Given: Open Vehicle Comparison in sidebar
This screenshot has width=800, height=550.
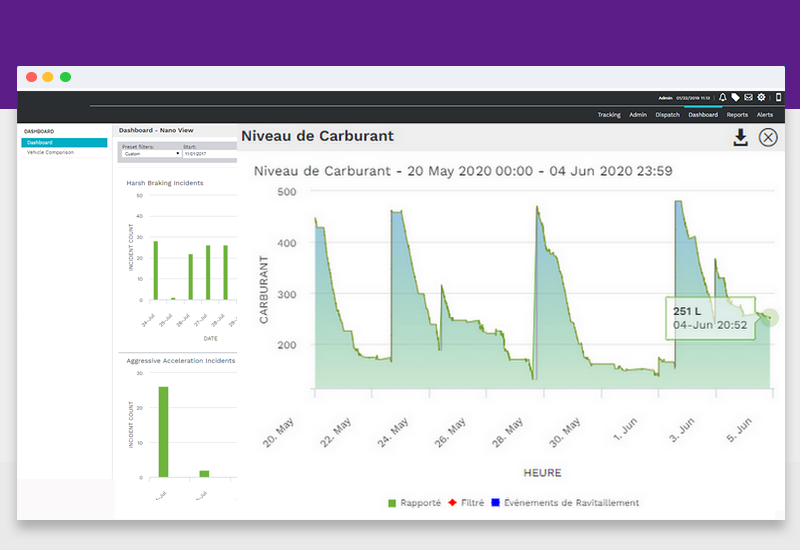Looking at the screenshot, I should pos(50,153).
